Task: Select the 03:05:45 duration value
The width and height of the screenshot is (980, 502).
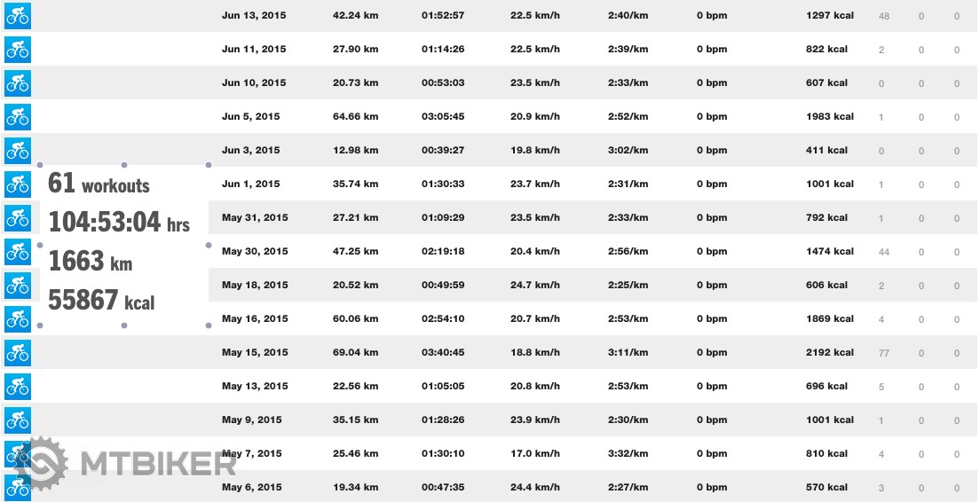Action: (443, 117)
